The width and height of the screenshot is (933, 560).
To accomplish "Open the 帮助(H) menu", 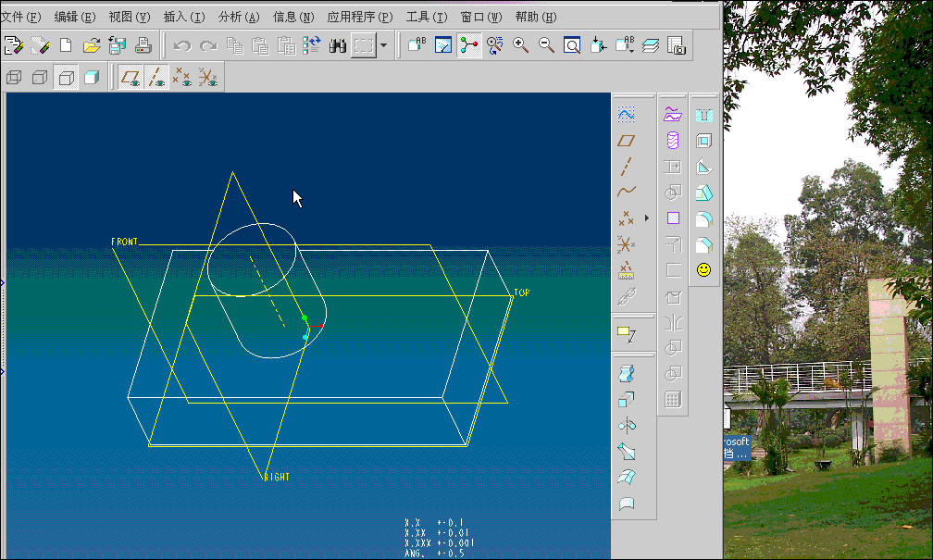I will tap(535, 17).
